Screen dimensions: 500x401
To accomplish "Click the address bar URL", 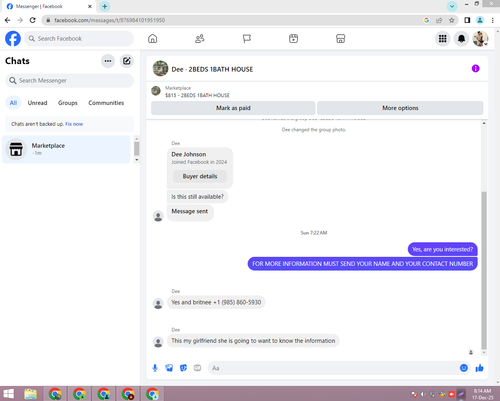I will click(110, 20).
